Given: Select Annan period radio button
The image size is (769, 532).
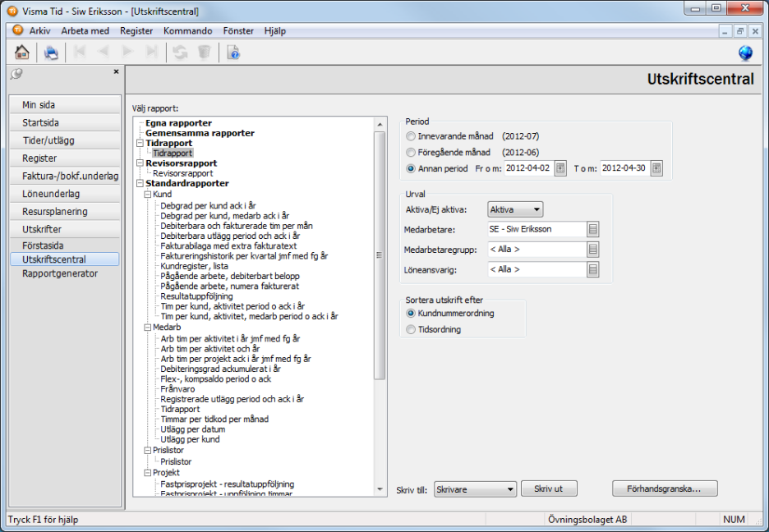Looking at the screenshot, I should point(411,168).
